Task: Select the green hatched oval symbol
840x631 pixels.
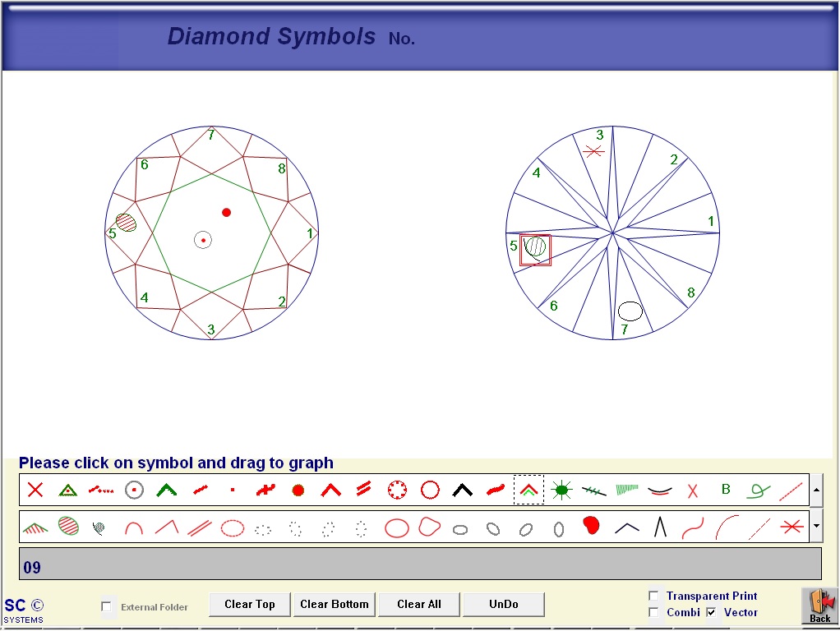Action: (x=68, y=527)
